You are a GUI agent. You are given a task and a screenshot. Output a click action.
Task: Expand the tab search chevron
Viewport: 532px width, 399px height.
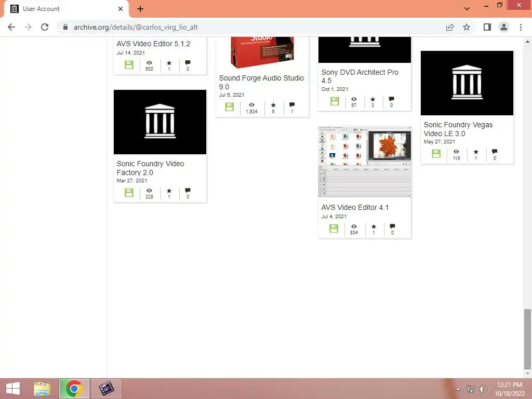(467, 8)
